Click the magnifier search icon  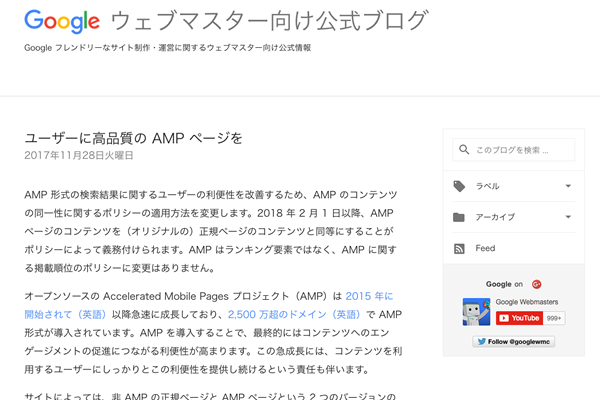click(464, 150)
